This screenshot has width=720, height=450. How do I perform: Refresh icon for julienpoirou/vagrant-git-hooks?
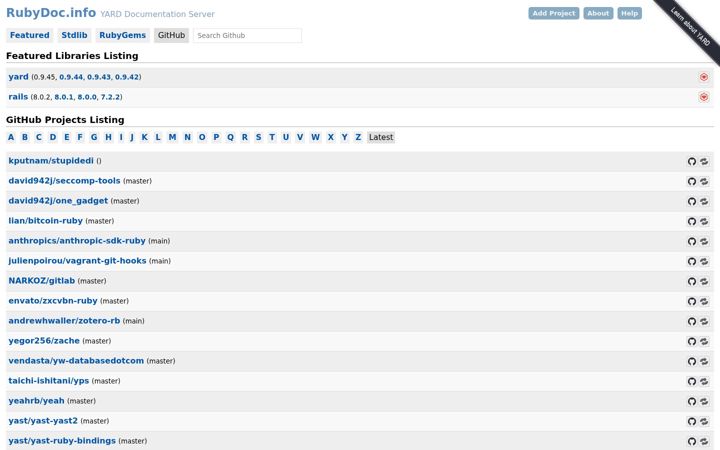704,261
